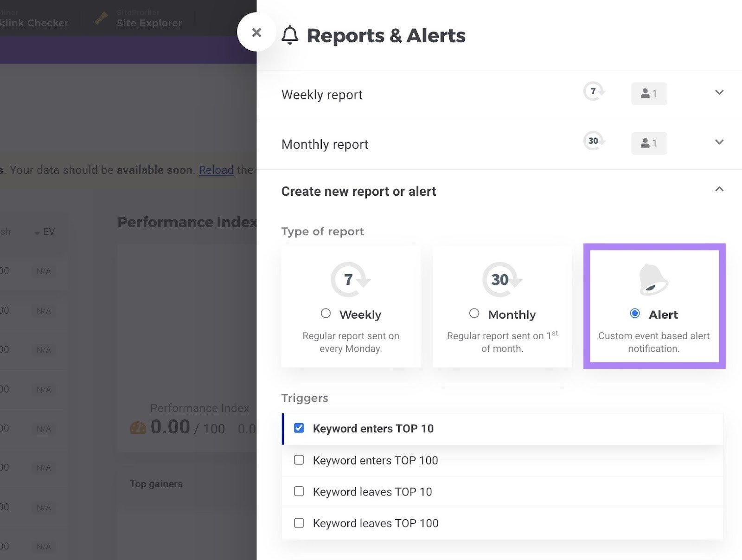
Task: Select the Weekly report radio button
Action: pyautogui.click(x=326, y=314)
